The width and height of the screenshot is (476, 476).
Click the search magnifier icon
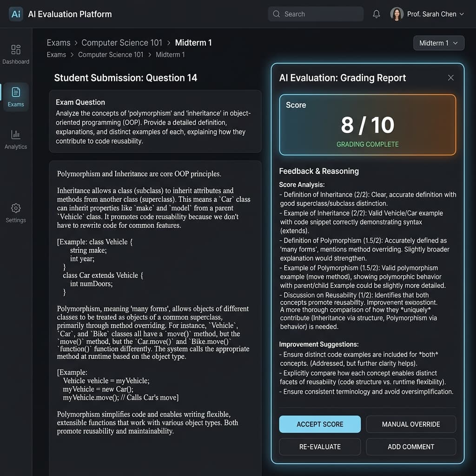tap(276, 14)
